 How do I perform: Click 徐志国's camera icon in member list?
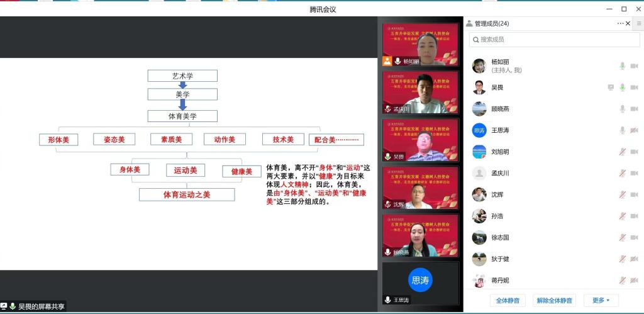click(x=634, y=237)
